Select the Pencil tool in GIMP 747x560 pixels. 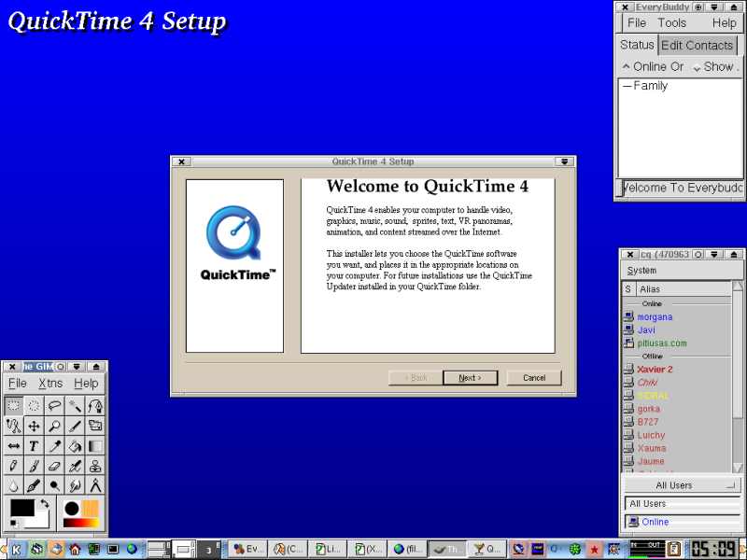[x=13, y=466]
